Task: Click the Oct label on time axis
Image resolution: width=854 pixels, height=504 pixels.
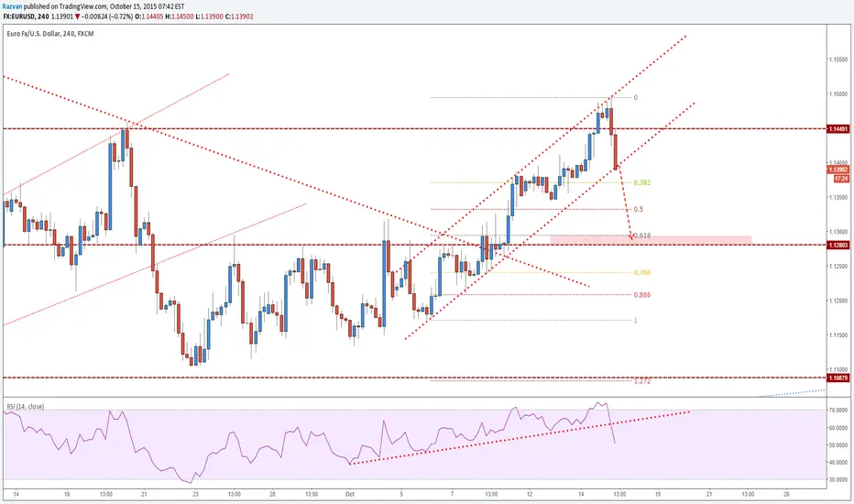Action: [350, 494]
